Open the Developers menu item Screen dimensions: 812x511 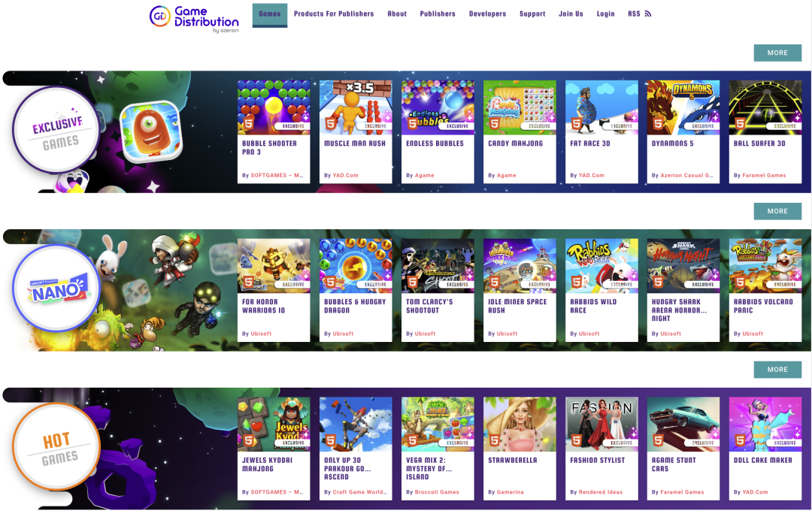click(x=488, y=14)
